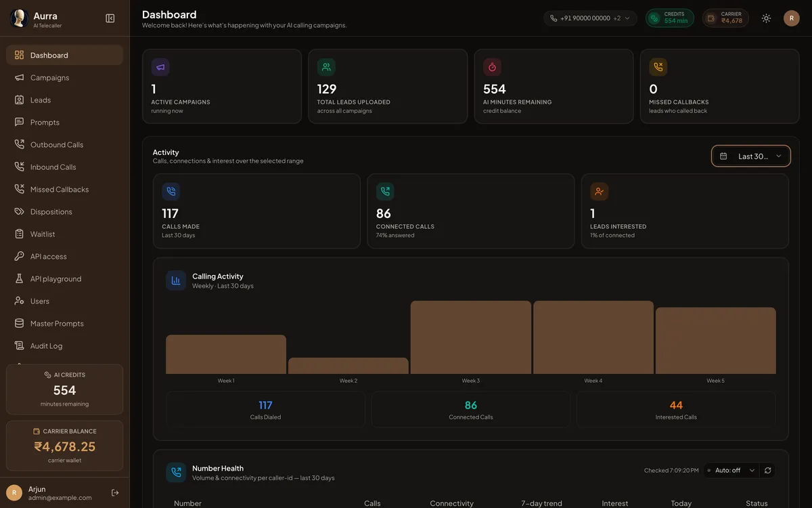Open Users in the sidebar
This screenshot has width=812, height=508.
pyautogui.click(x=64, y=301)
